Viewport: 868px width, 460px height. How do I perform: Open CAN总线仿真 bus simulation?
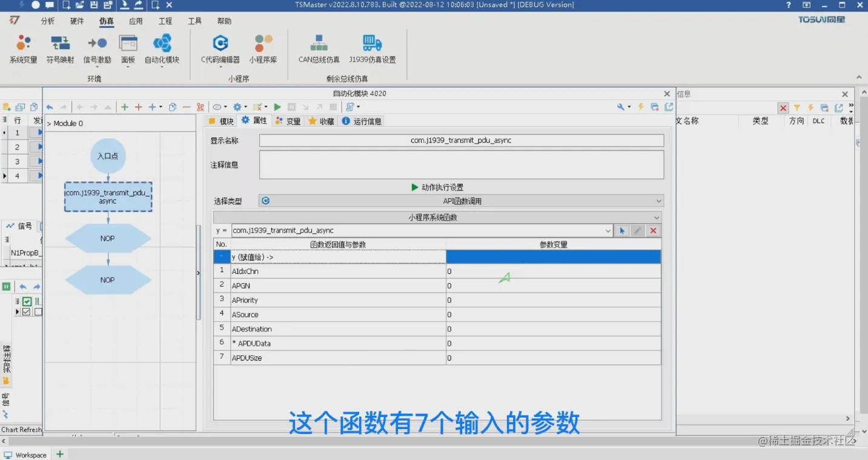[319, 49]
